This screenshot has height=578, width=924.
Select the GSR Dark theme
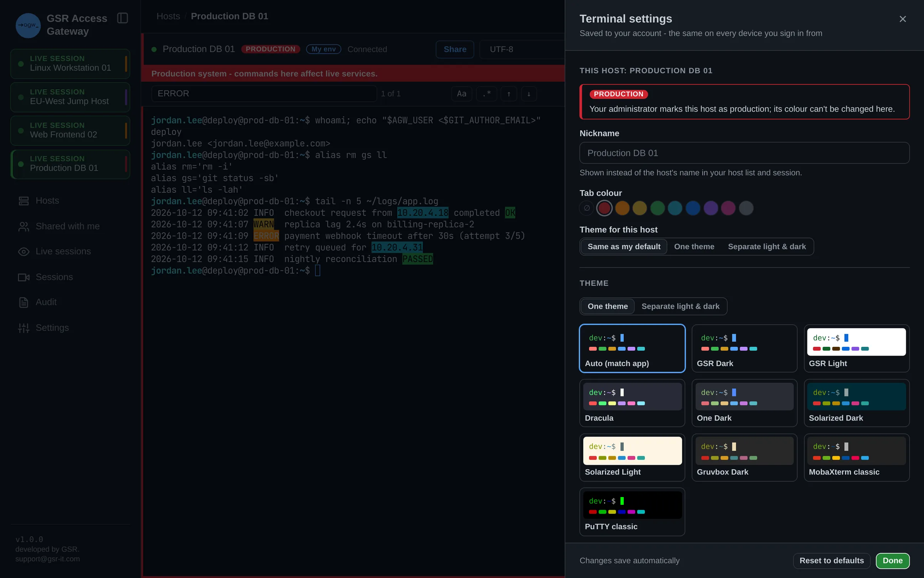(x=744, y=348)
